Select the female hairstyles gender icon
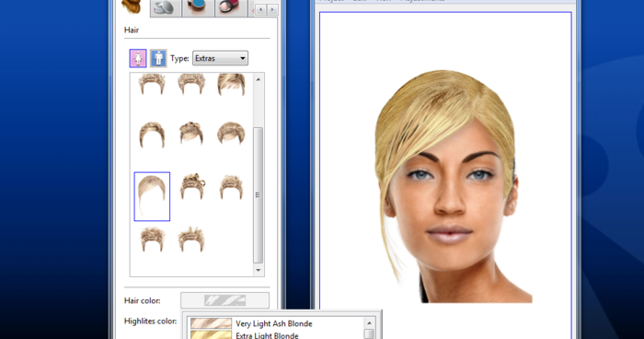 point(138,58)
